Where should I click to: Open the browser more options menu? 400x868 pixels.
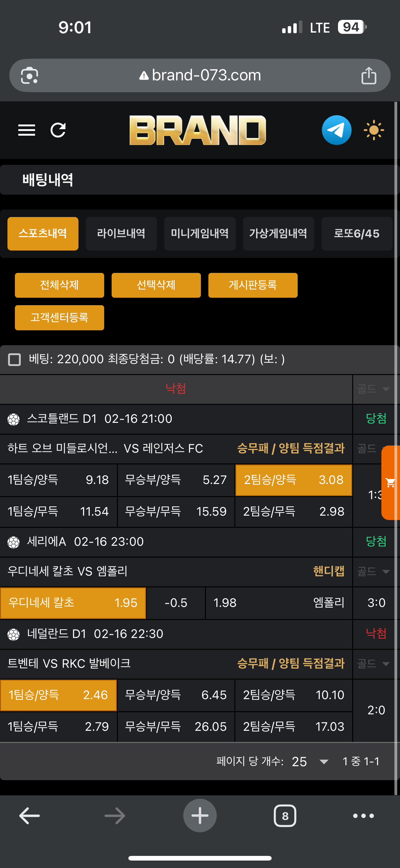(363, 816)
